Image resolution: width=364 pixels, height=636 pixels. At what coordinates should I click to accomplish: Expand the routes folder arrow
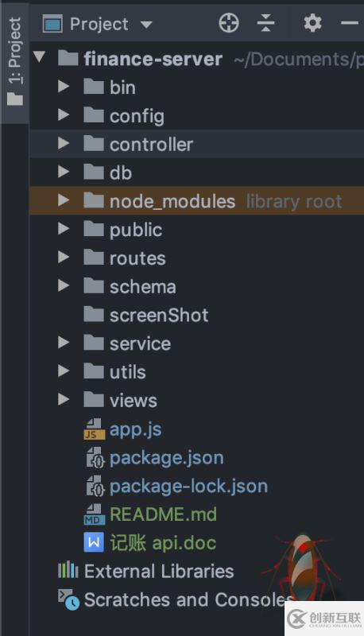pyautogui.click(x=64, y=257)
